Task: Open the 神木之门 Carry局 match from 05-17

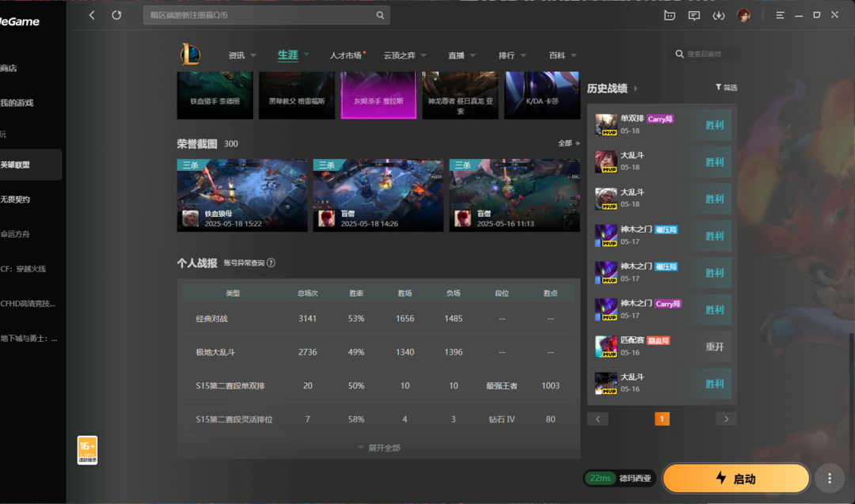Action: (x=663, y=309)
